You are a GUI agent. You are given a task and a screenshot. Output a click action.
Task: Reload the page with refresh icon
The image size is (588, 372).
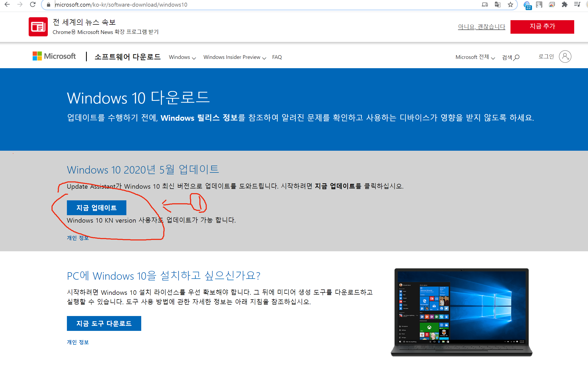pyautogui.click(x=33, y=5)
